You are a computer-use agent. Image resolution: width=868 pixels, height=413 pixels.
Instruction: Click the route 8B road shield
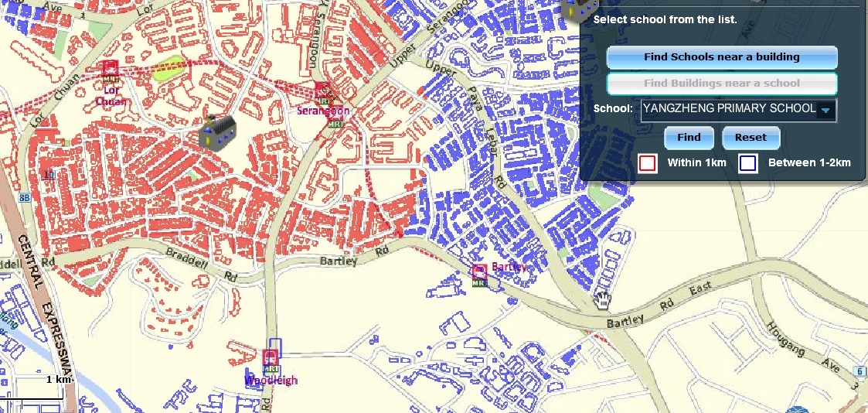(23, 198)
